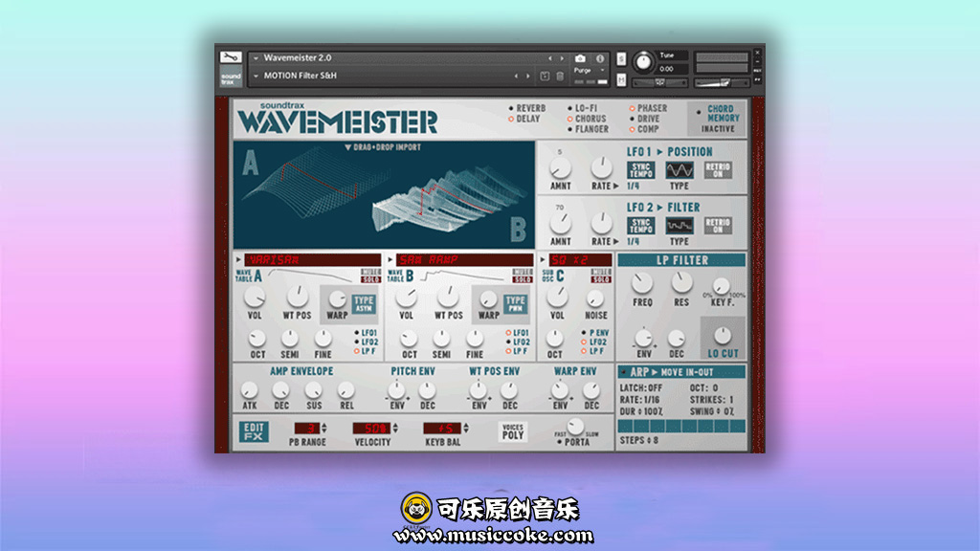Change Wavetable A warp TYPE ASYM
The image size is (980, 551).
(x=363, y=304)
